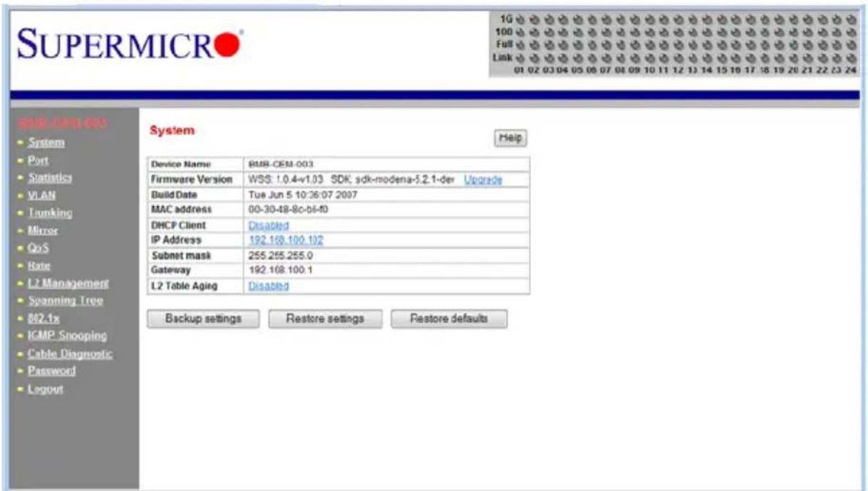Click the 1G indicator for port 05
The height and width of the screenshot is (491, 868).
pyautogui.click(x=577, y=19)
